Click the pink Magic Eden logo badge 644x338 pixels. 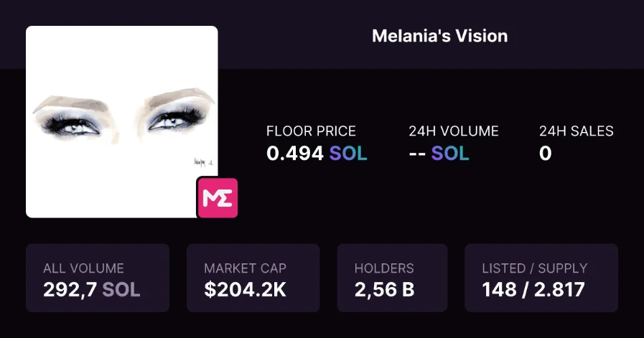(218, 197)
